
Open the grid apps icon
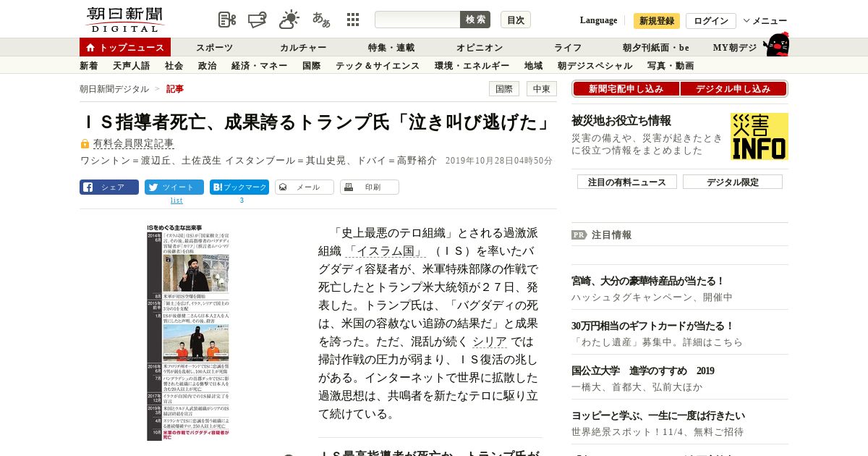pos(353,20)
